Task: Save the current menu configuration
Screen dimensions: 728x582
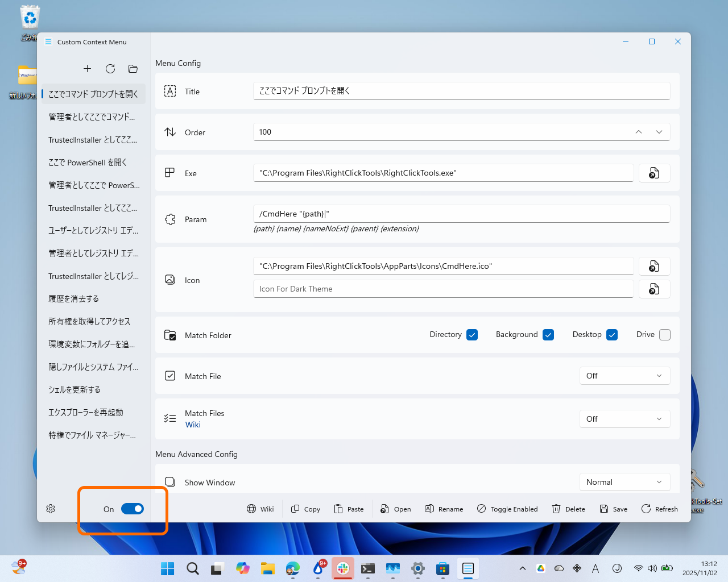Action: [613, 509]
